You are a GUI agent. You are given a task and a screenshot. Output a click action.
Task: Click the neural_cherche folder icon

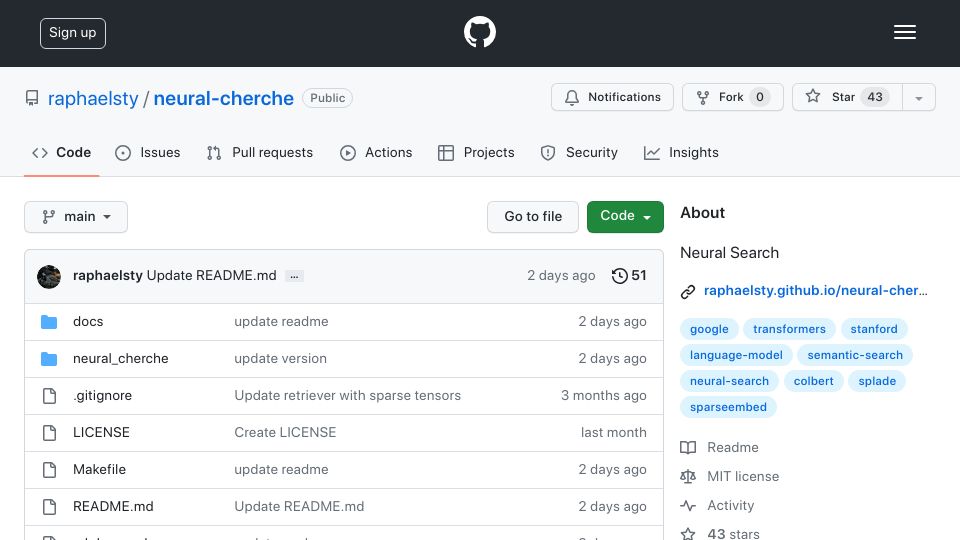point(49,359)
